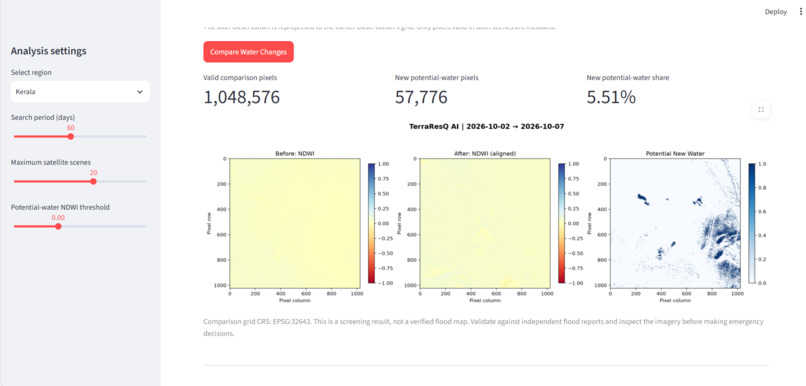Image resolution: width=806 pixels, height=386 pixels.
Task: Click the Search period (days) label
Action: (x=43, y=117)
